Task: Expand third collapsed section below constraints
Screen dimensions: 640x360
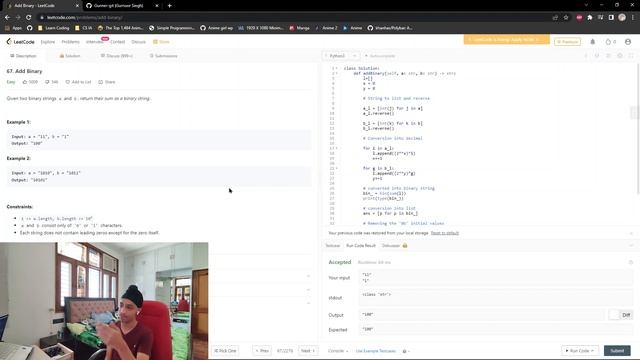Action: (x=308, y=303)
